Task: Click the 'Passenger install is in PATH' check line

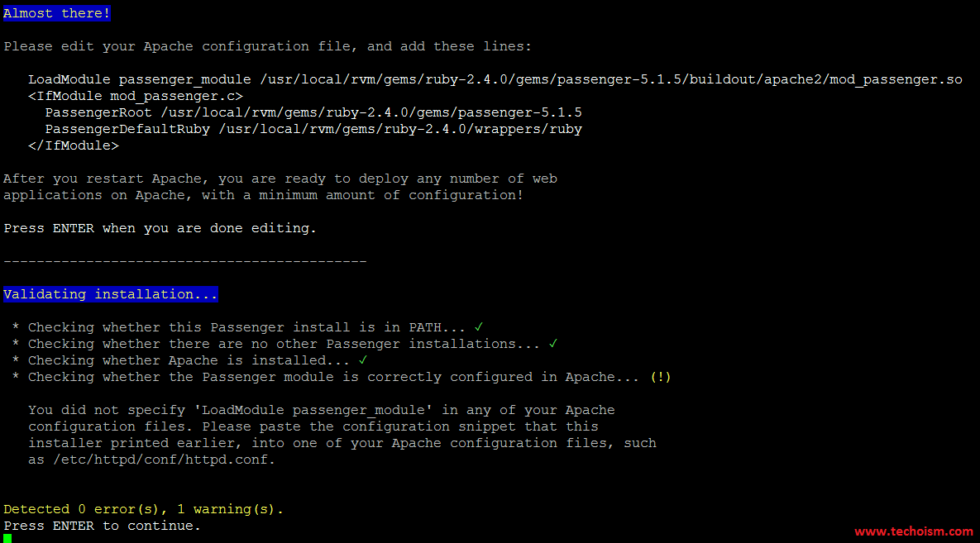Action: tap(247, 327)
